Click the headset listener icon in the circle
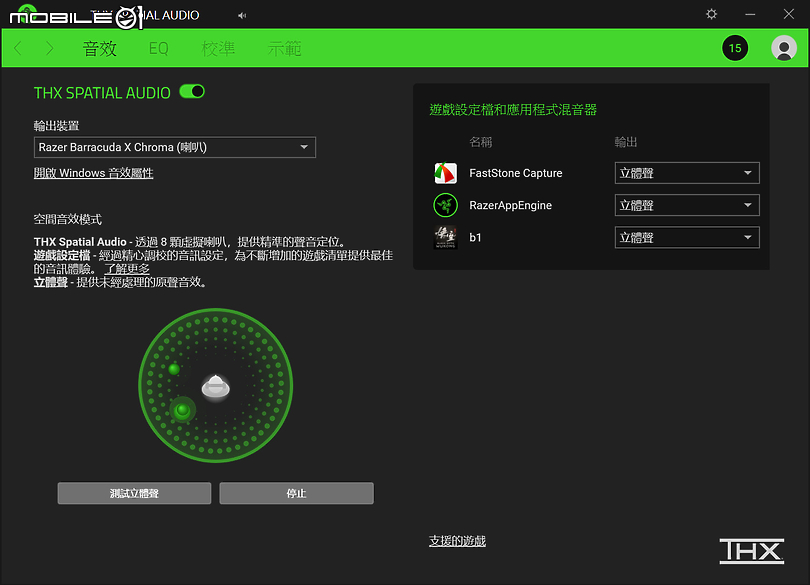This screenshot has width=810, height=585. (215, 387)
